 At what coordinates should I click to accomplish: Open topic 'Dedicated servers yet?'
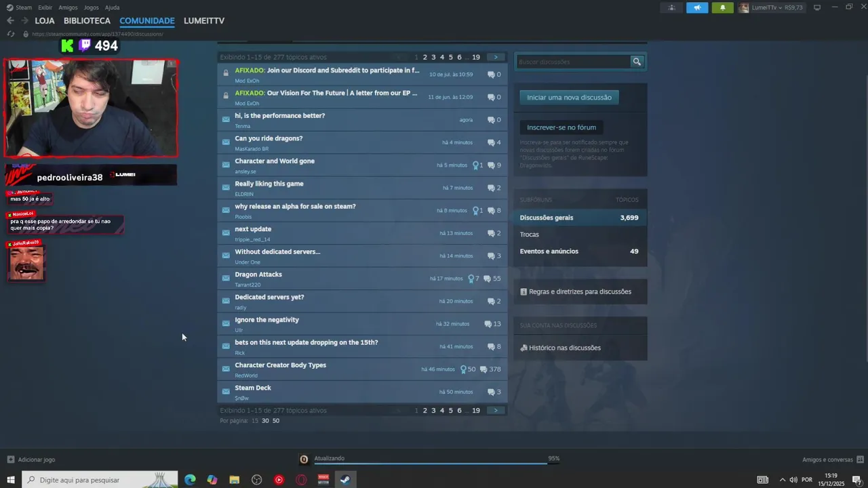tap(269, 298)
